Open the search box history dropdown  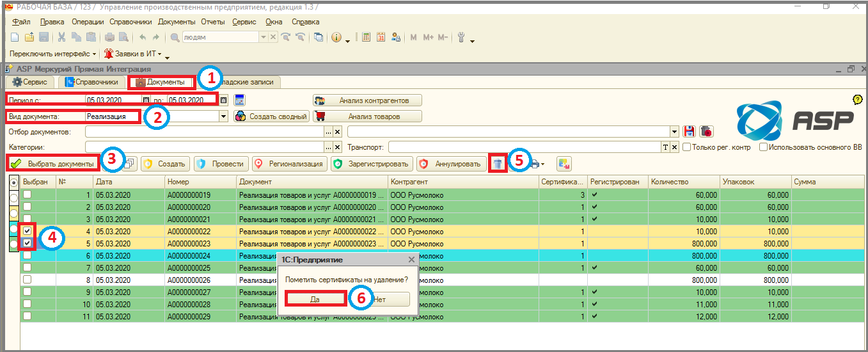[x=264, y=37]
